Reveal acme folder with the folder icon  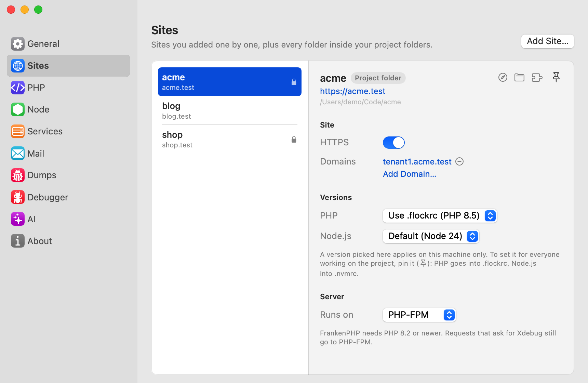click(x=519, y=78)
